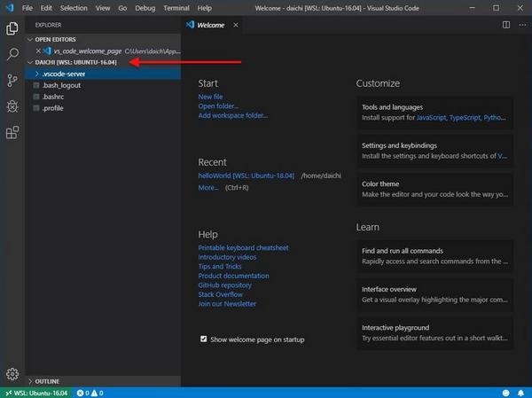This screenshot has height=398, width=532.
Task: Open Product documentation link
Action: pos(233,276)
